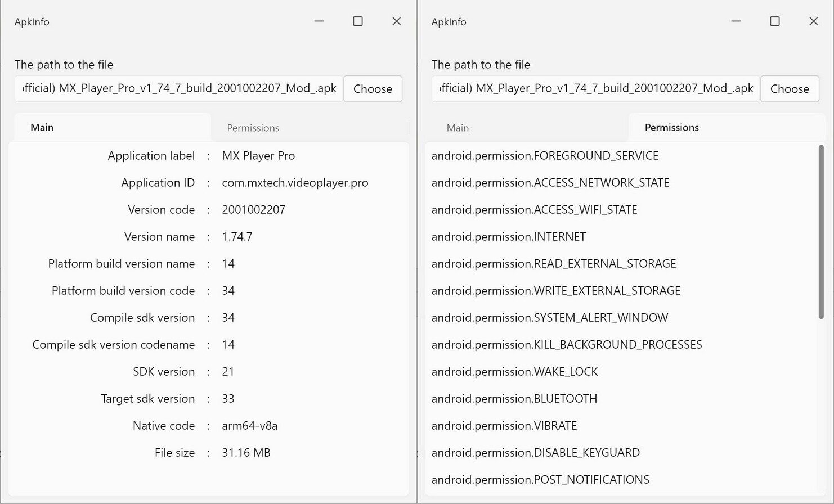
Task: Minimize the left ApkInfo window
Action: point(319,21)
